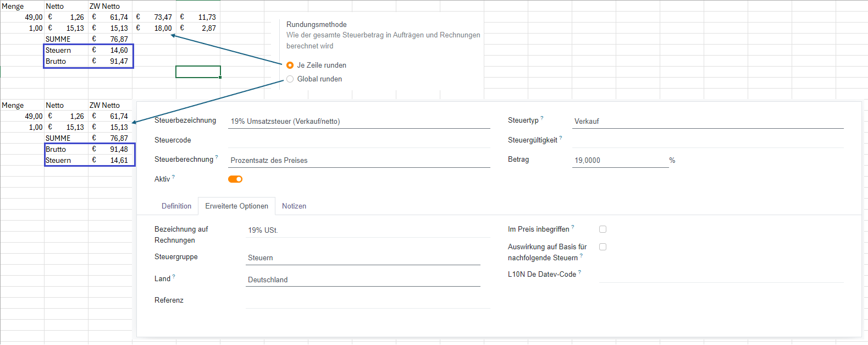This screenshot has width=868, height=345.
Task: Click help icon next to Steuerberechnung label
Action: [217, 157]
